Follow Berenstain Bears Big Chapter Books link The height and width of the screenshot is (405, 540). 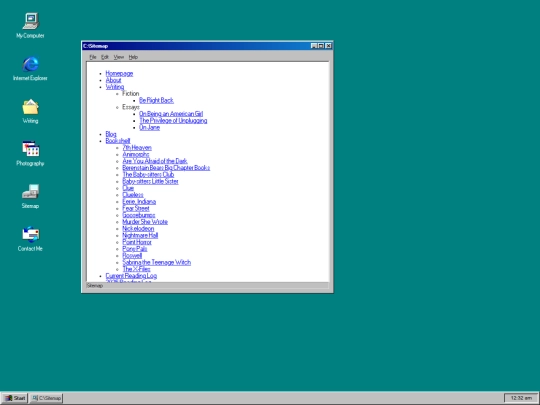click(166, 168)
